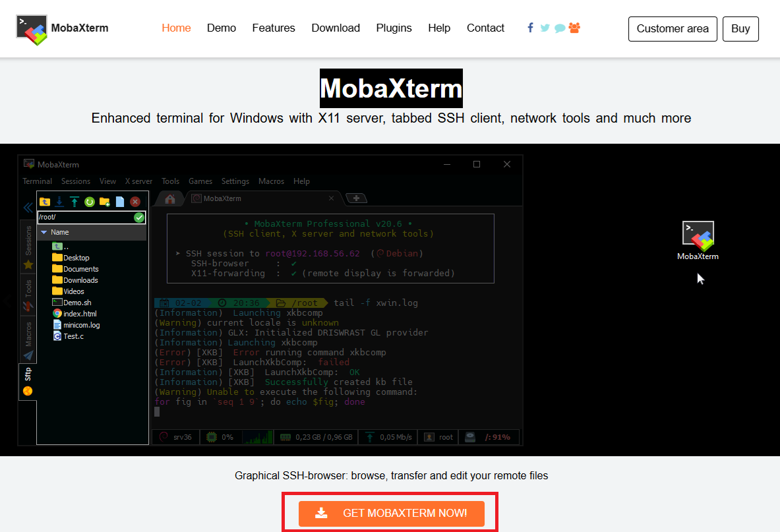Click the new folder icon in SFTP toolbar
This screenshot has height=532, width=780.
click(104, 202)
